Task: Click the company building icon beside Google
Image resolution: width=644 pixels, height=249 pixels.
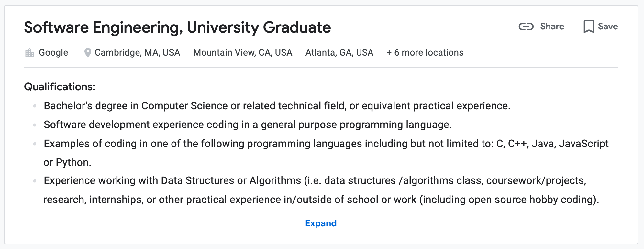Action: coord(29,53)
